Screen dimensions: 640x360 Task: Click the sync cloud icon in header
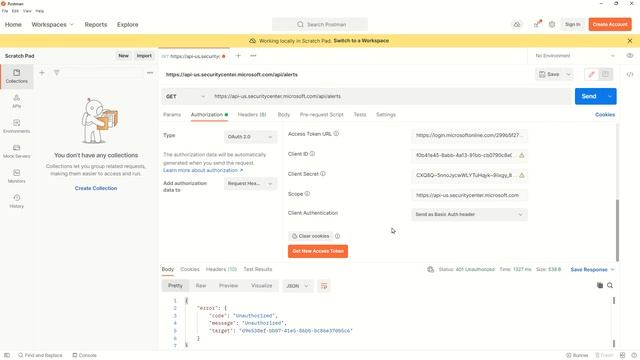tap(517, 24)
